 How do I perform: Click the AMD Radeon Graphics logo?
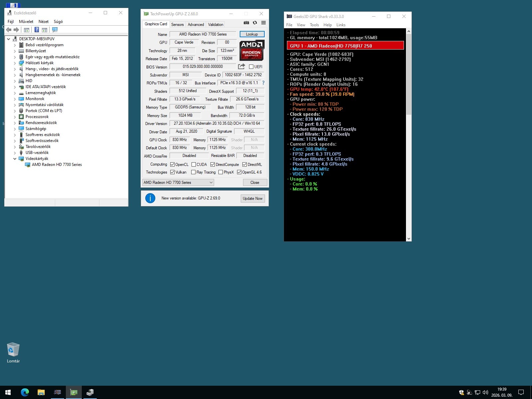[252, 50]
